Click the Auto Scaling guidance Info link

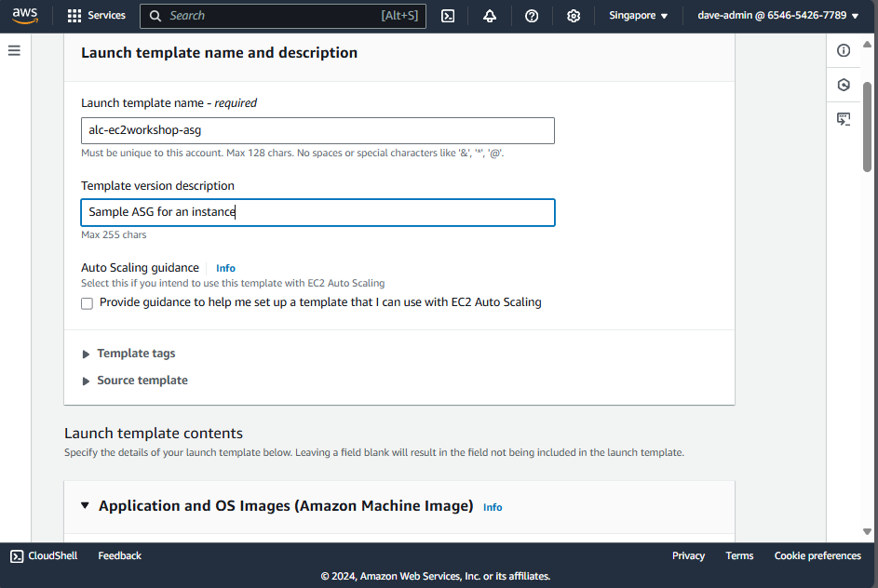225,268
